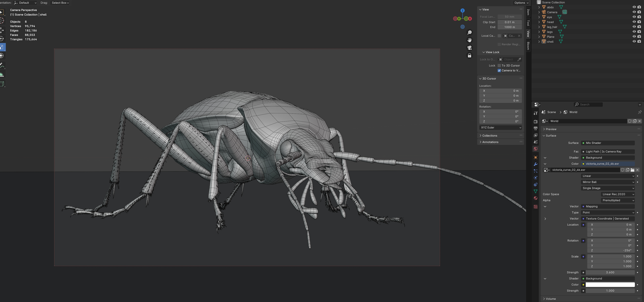The width and height of the screenshot is (644, 302).
Task: Hide the shell object in the outliner
Action: tap(634, 41)
